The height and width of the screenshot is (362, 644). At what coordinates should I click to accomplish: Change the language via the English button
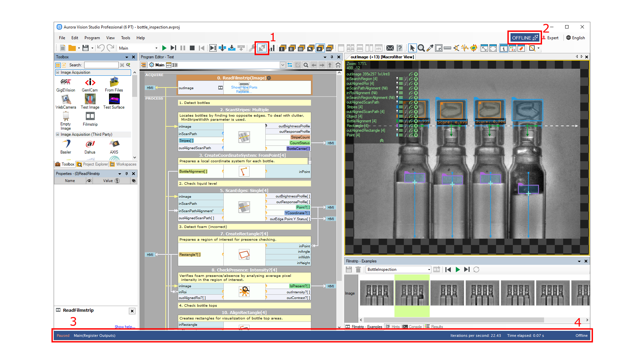point(576,38)
